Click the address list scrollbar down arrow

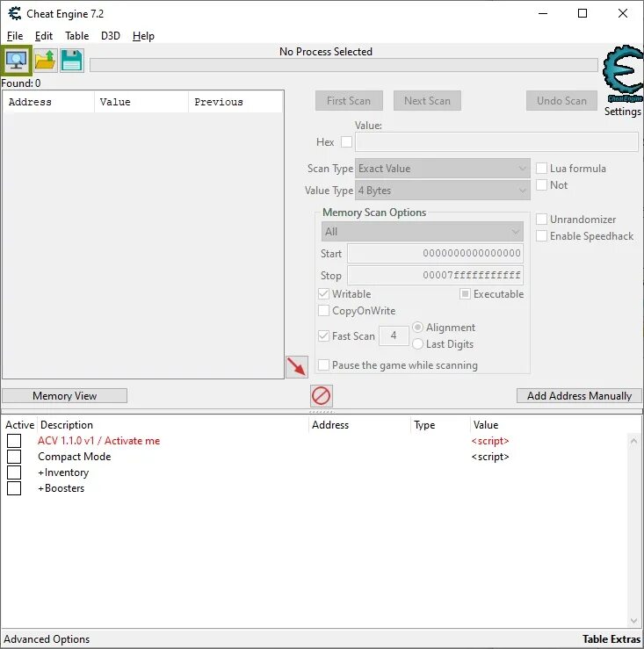coord(633,620)
